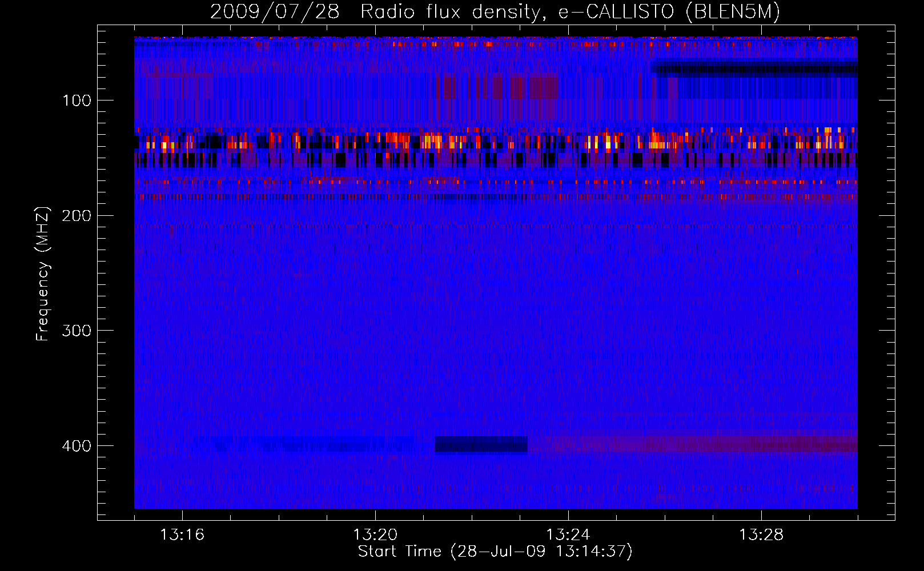924x571 pixels.
Task: Click the 400 MHz frequency tick label
Action: [x=77, y=446]
